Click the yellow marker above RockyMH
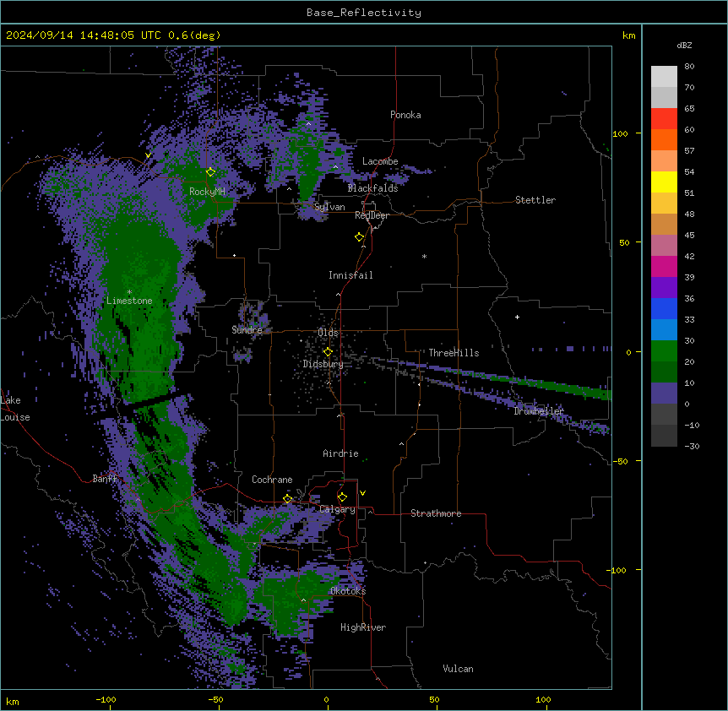 210,172
